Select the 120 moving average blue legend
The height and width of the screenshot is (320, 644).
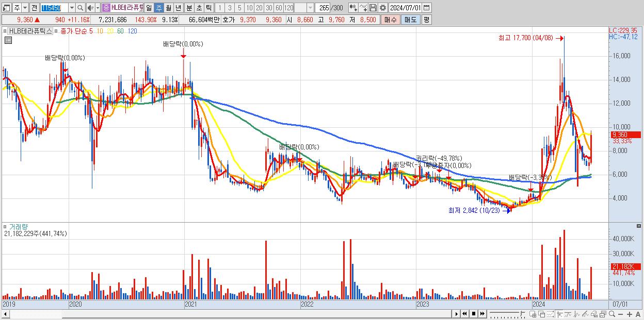[132, 31]
